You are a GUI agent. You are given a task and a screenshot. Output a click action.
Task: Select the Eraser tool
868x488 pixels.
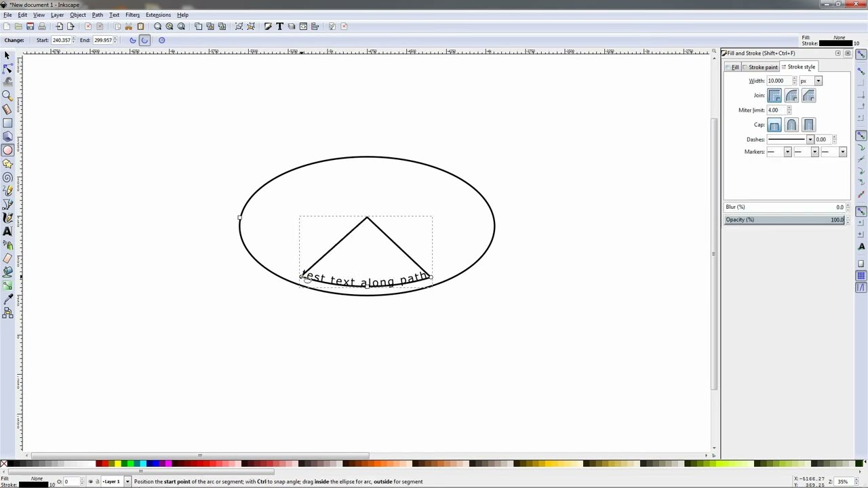click(7, 258)
